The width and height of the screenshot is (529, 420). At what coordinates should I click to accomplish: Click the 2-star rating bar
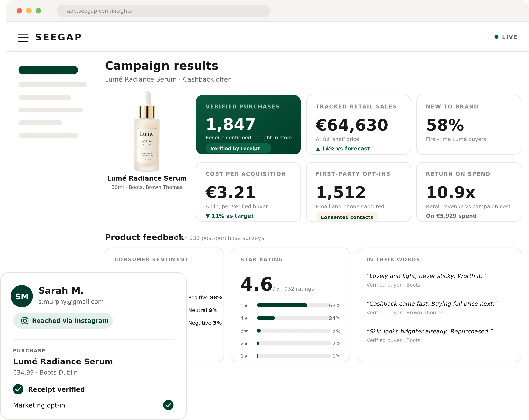[294, 343]
